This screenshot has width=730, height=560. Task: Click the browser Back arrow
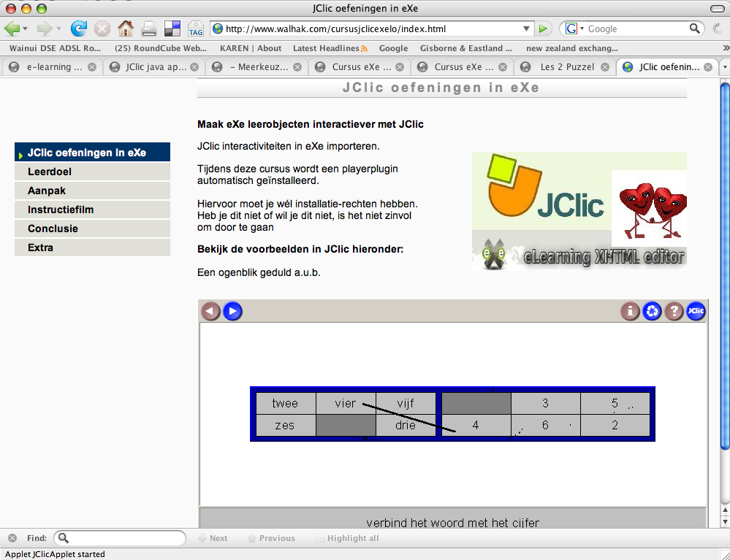[x=12, y=28]
